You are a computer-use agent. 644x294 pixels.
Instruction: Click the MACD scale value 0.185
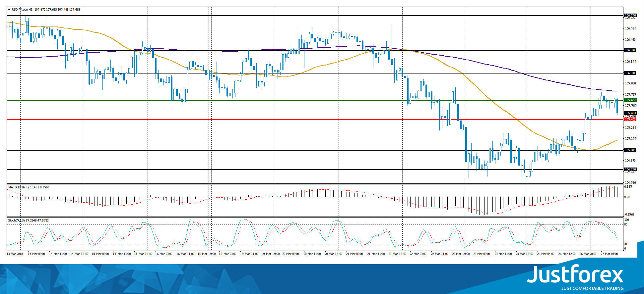[x=628, y=187]
